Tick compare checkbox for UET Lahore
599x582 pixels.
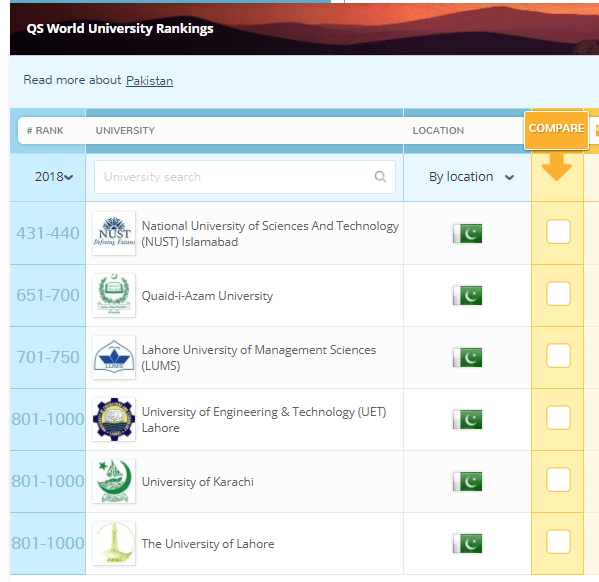558,417
